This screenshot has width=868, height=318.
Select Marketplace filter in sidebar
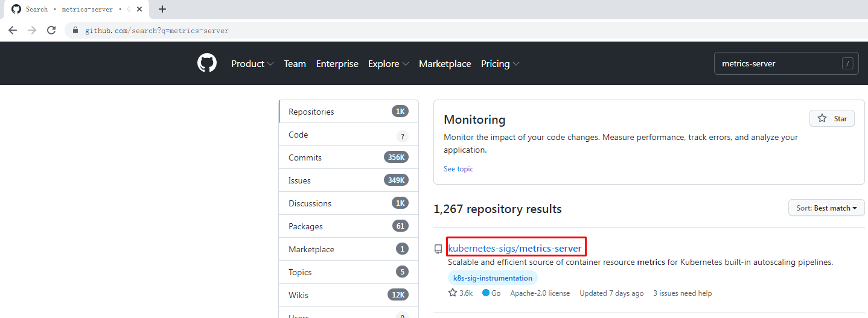pos(348,249)
